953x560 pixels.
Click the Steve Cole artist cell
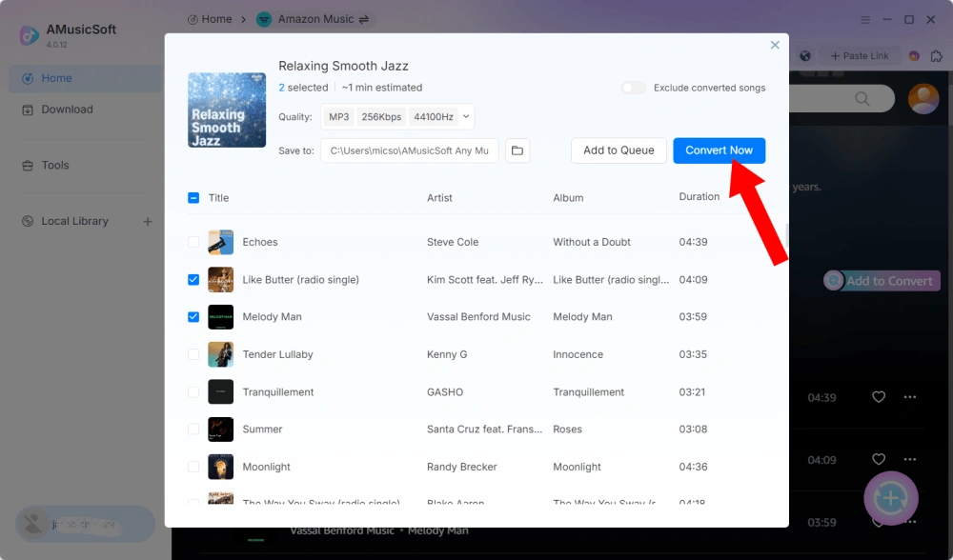point(452,242)
